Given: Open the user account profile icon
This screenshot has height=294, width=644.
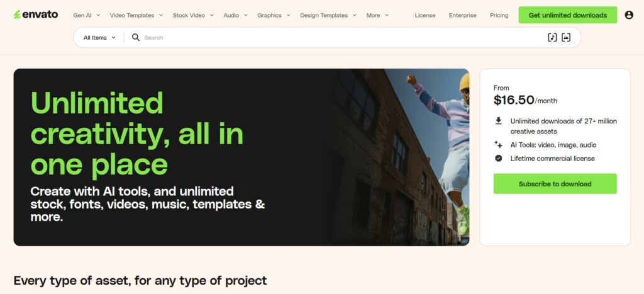Looking at the screenshot, I should [x=629, y=15].
